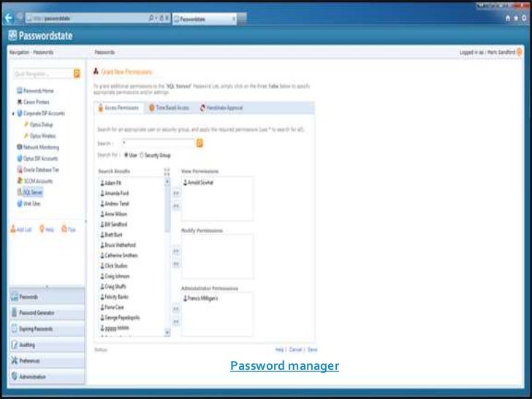The width and height of the screenshot is (532, 399).
Task: Open the Passwords navigation panel button
Action: [x=47, y=297]
